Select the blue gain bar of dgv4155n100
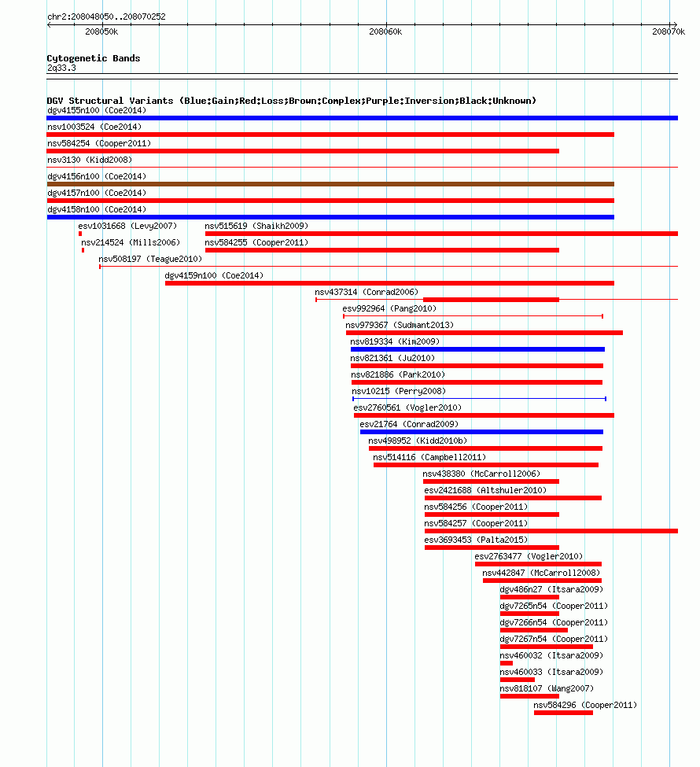This screenshot has height=767, width=700. (x=363, y=118)
